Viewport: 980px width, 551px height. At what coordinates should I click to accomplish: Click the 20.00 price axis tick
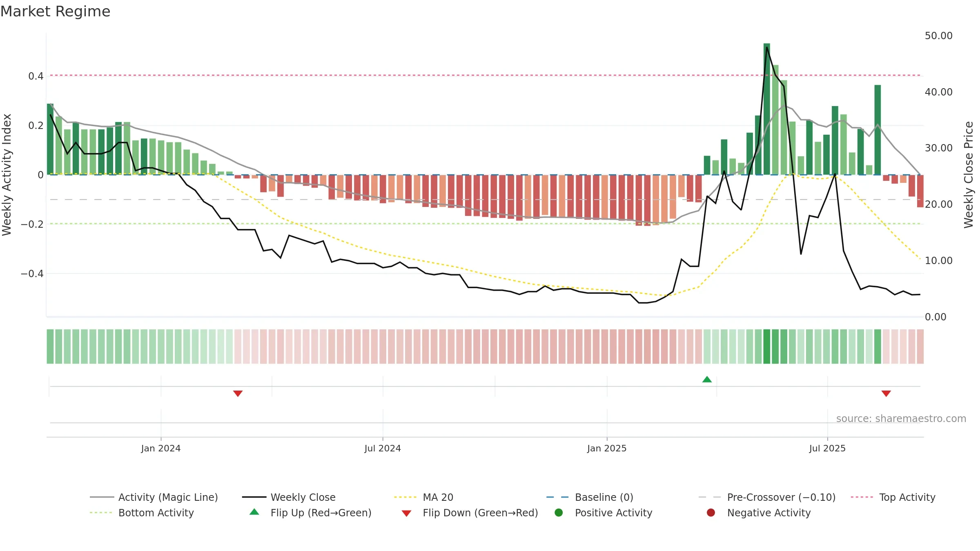pos(938,204)
